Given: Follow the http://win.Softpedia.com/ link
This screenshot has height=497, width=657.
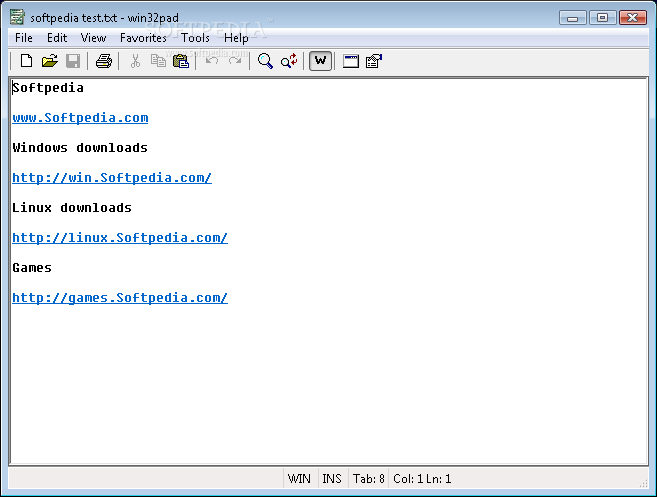Looking at the screenshot, I should tap(112, 178).
